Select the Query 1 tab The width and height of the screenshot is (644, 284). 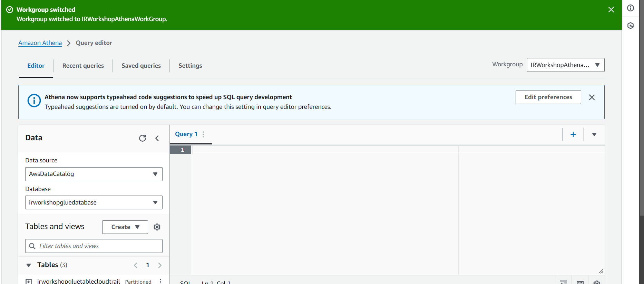(x=186, y=134)
